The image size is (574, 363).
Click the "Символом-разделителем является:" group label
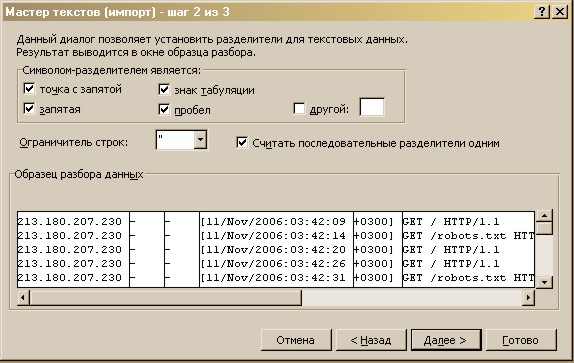pos(111,70)
